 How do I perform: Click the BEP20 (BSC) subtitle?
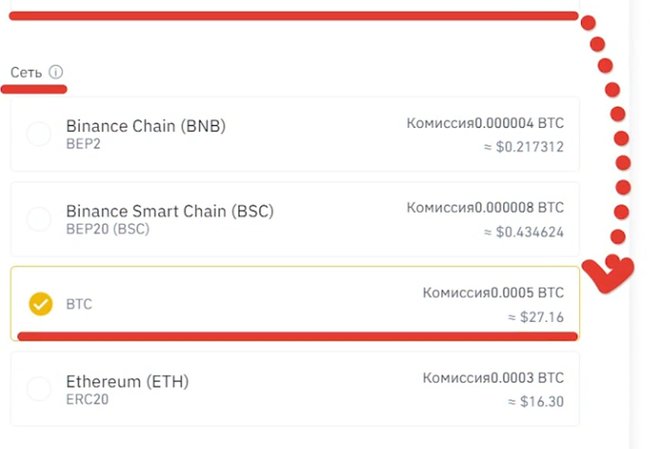108,229
